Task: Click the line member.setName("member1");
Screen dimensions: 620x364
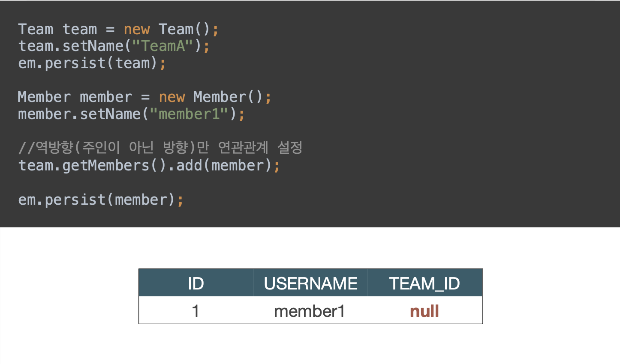Action: click(131, 114)
